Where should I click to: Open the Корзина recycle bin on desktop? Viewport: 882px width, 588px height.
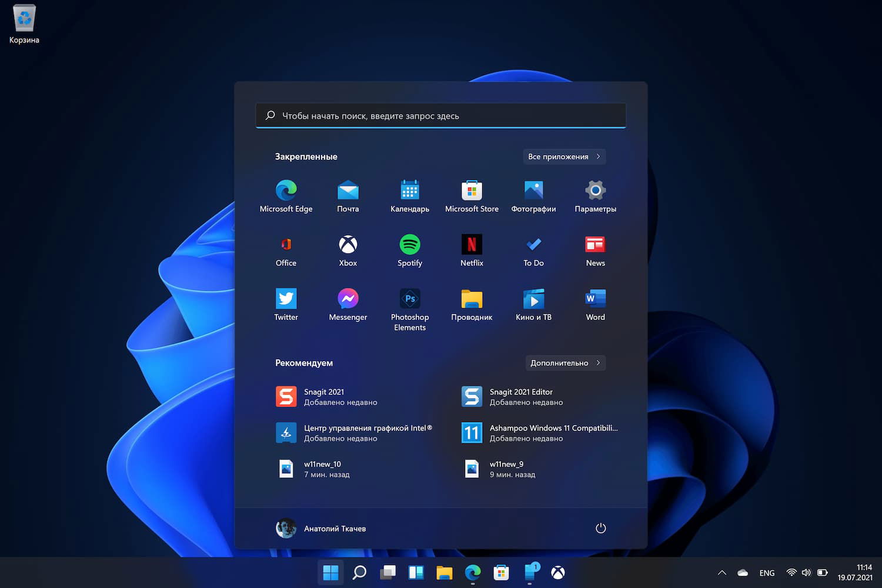[x=24, y=25]
